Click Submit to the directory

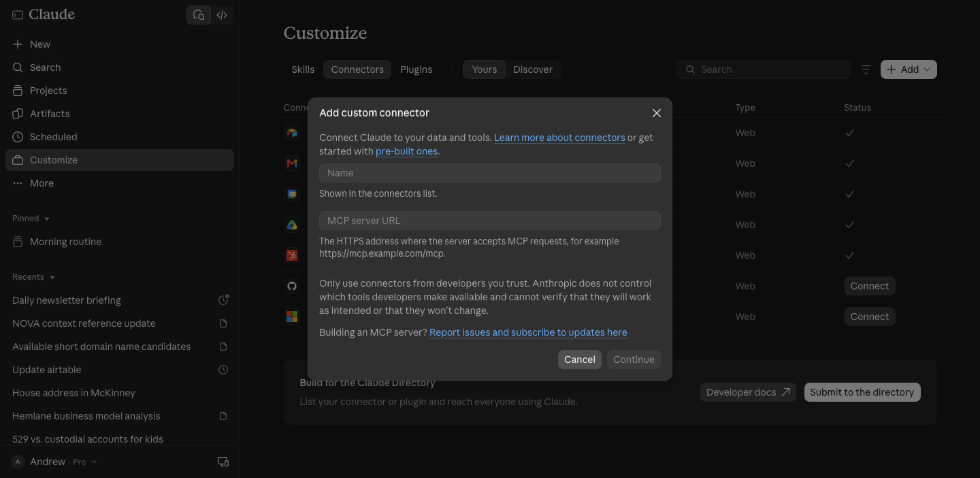(862, 392)
